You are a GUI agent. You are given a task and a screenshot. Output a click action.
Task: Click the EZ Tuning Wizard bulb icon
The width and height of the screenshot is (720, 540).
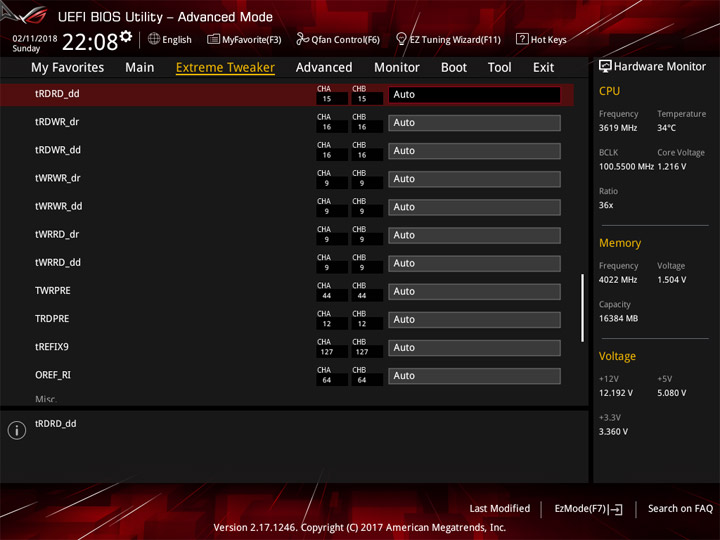click(x=401, y=39)
